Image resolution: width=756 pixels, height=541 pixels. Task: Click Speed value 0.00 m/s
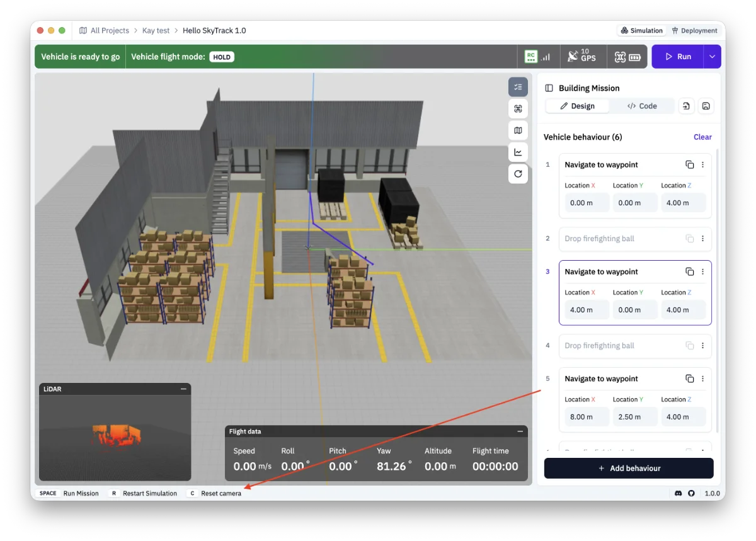pyautogui.click(x=253, y=466)
